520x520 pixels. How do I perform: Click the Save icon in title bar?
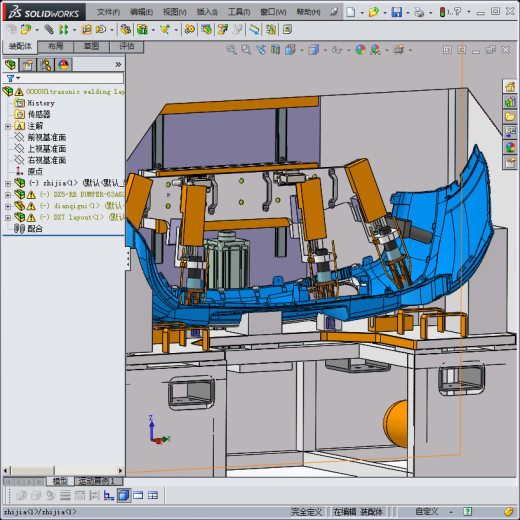pos(396,12)
